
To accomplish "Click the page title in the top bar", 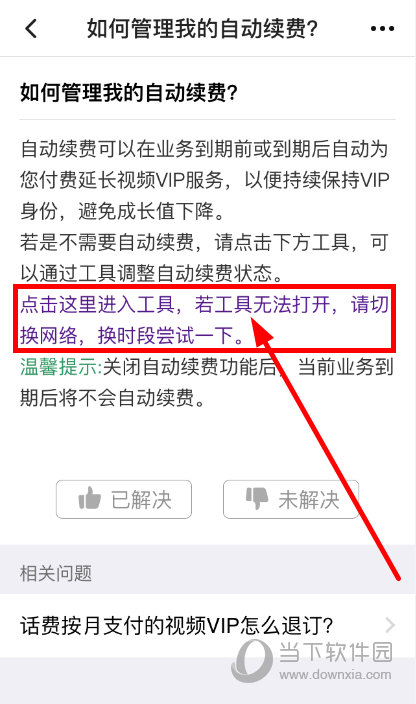I will (x=202, y=29).
